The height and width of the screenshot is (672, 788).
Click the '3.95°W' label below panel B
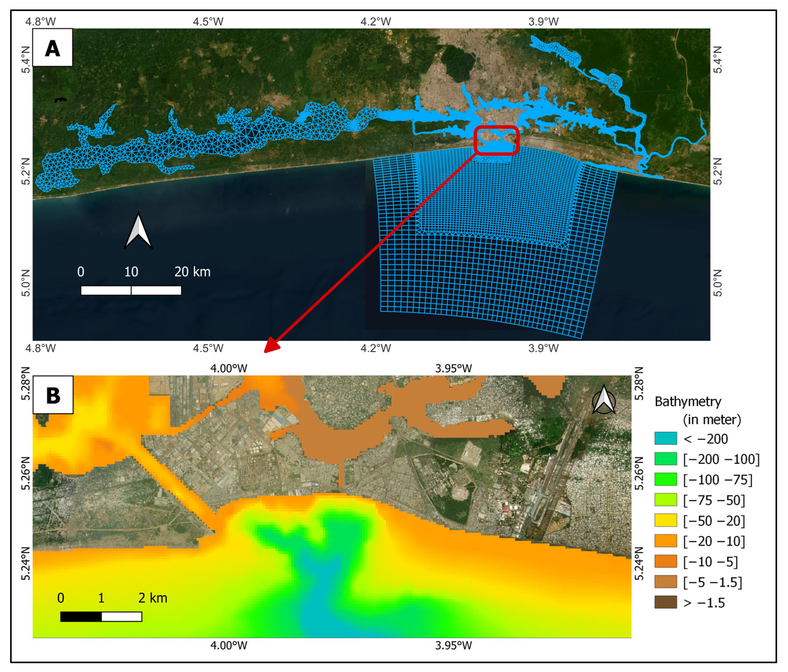click(453, 645)
